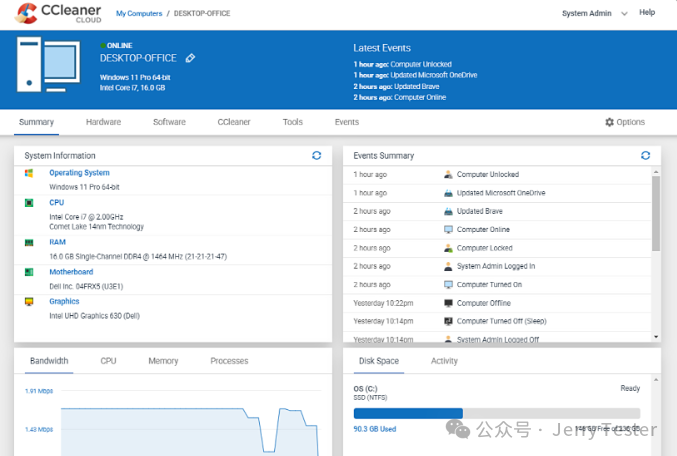Click the desktop computer image in header
The width and height of the screenshot is (677, 456).
click(48, 65)
